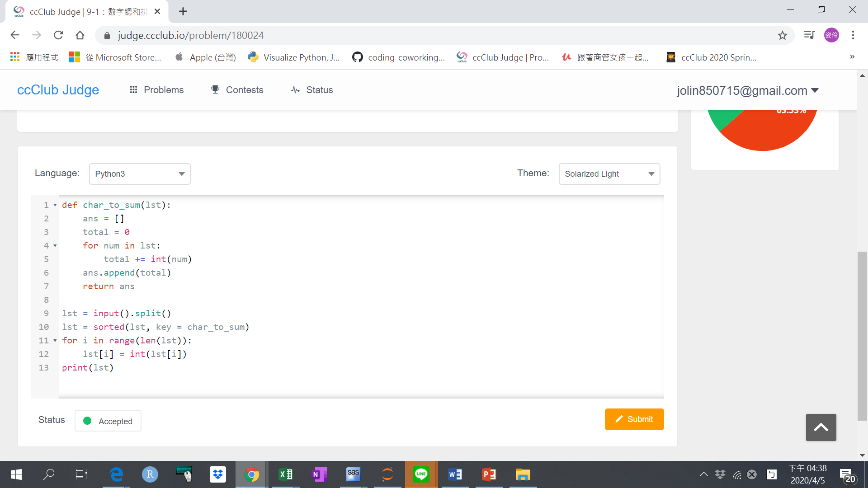Open the Language Python3 dropdown
The image size is (868, 488).
coord(139,174)
